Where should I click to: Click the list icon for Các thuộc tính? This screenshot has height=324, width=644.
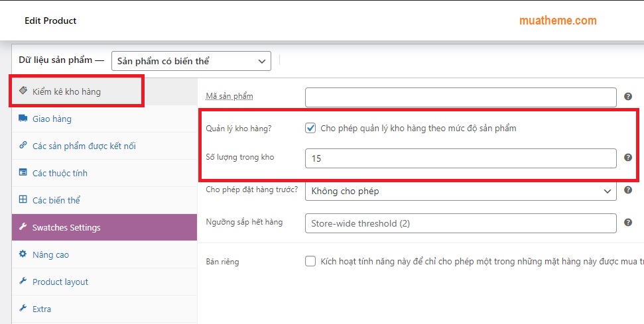23,173
